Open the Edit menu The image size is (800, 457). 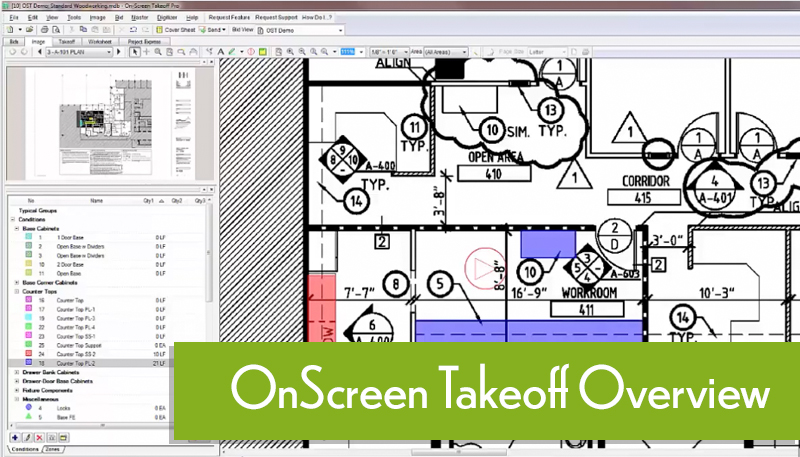pos(33,17)
